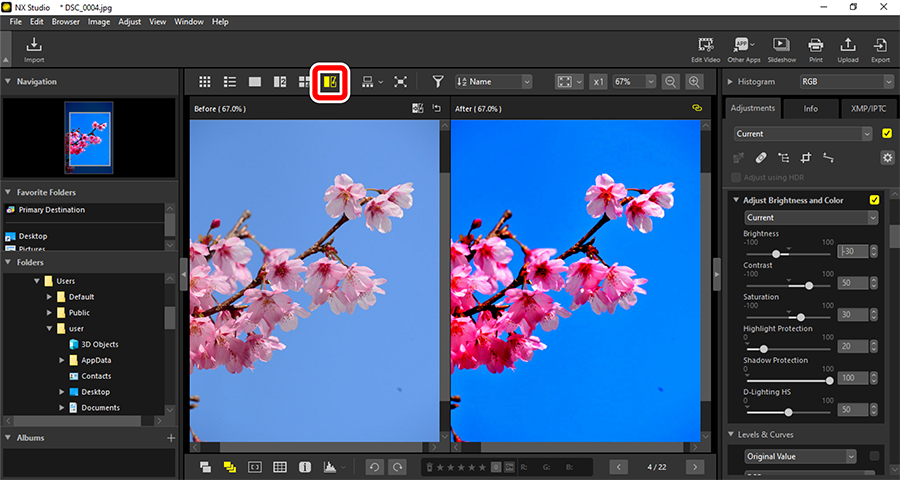Screen dimensions: 900x480
Task: Toggle the framing grid icon
Action: pos(280,467)
